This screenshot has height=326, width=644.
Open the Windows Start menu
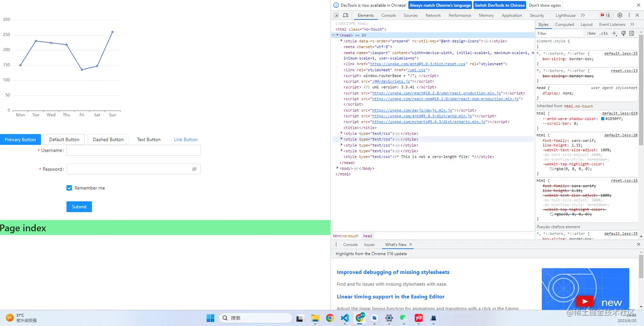point(210,318)
